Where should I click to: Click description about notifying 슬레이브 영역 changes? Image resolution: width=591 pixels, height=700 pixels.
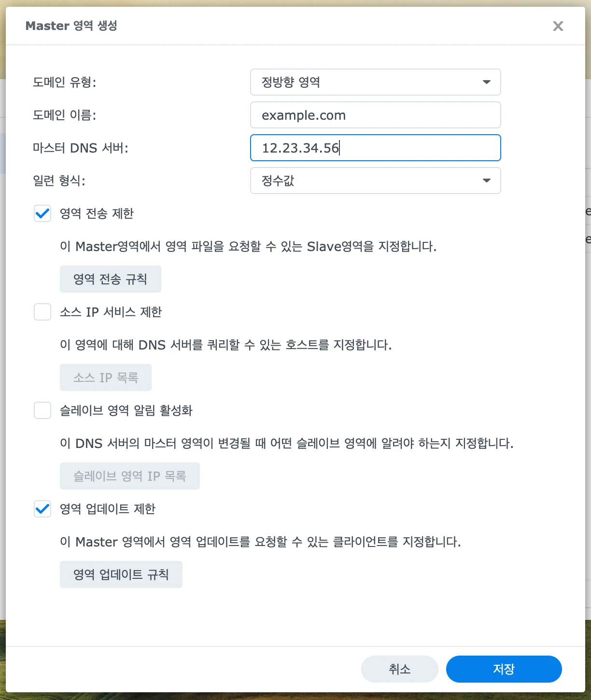287,443
